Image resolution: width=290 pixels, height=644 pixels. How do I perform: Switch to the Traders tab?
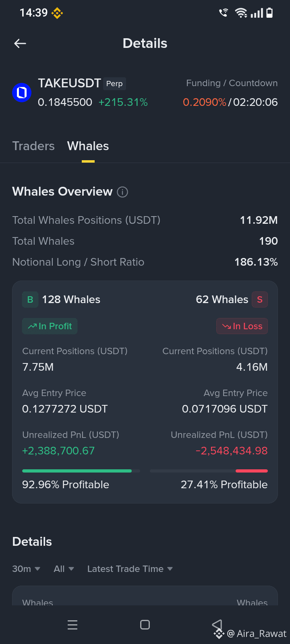33,146
